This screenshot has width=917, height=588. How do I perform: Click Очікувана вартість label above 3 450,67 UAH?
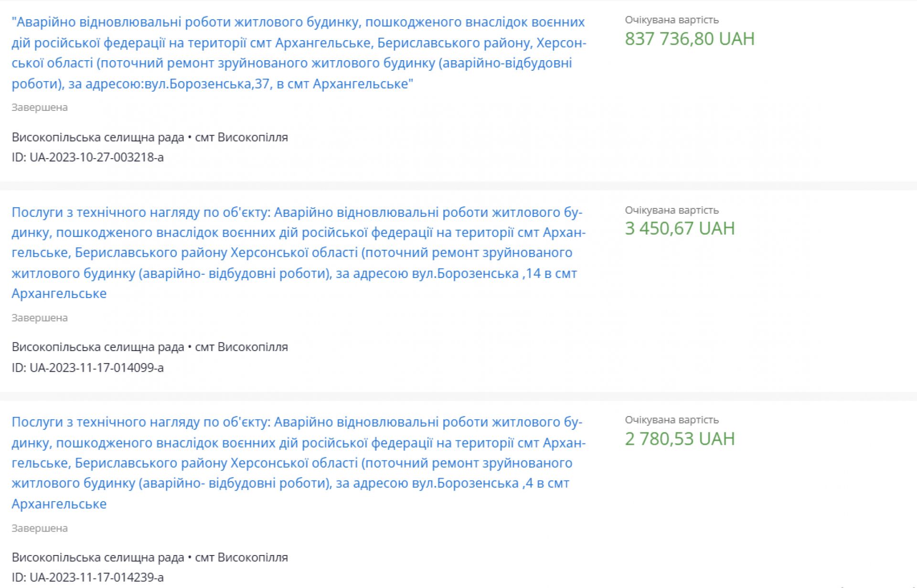click(672, 210)
